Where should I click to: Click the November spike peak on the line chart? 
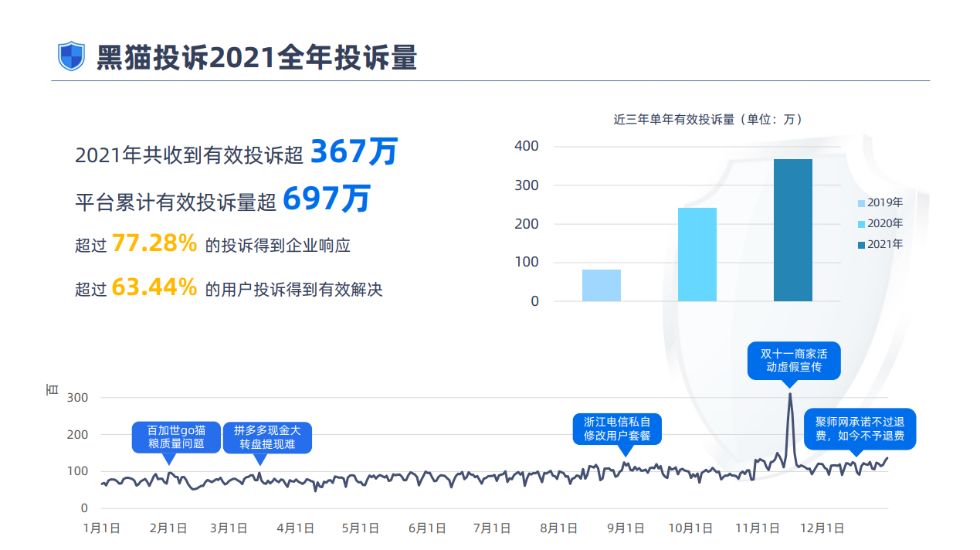tap(789, 395)
